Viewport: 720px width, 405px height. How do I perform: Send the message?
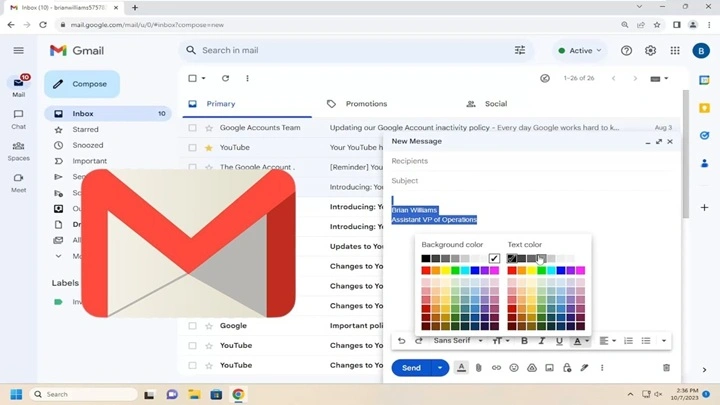pyautogui.click(x=411, y=368)
